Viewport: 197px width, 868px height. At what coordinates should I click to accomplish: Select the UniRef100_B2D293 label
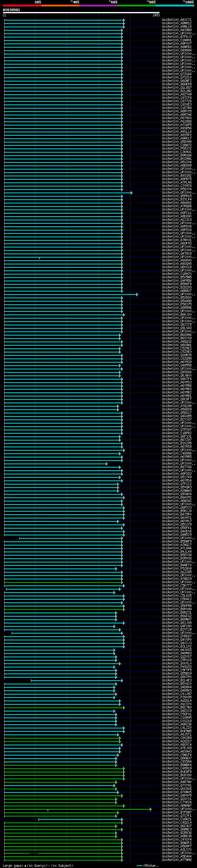(177, 287)
